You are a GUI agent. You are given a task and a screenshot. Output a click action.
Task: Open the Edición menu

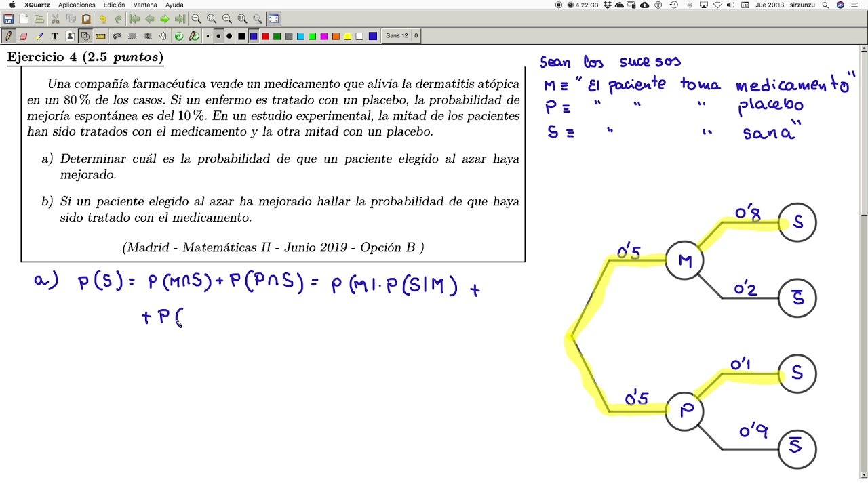pos(114,5)
